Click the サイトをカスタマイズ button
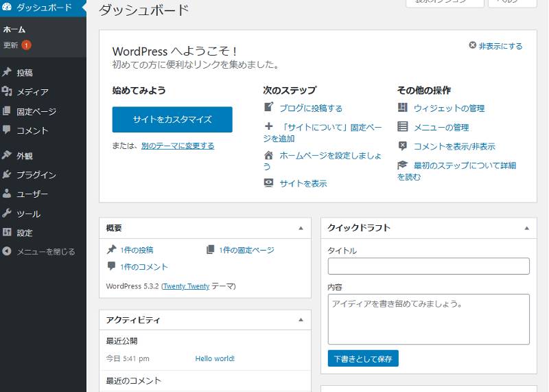 [x=172, y=119]
